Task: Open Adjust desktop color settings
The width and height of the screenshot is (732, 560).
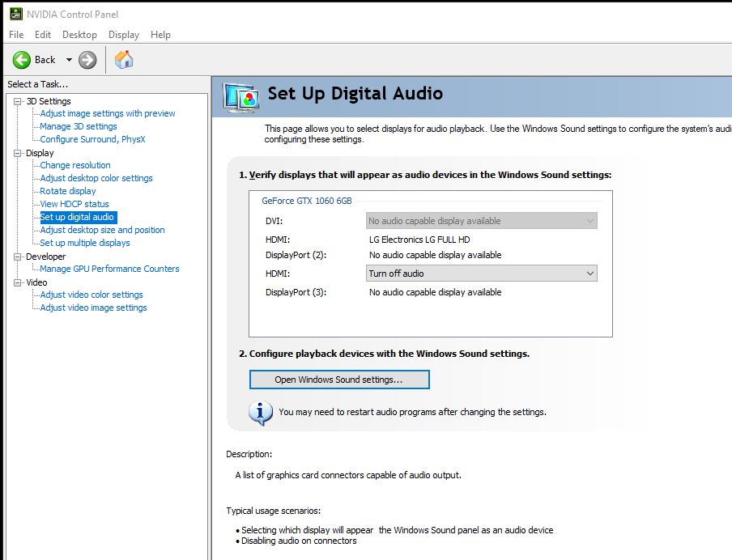Action: pyautogui.click(x=96, y=178)
